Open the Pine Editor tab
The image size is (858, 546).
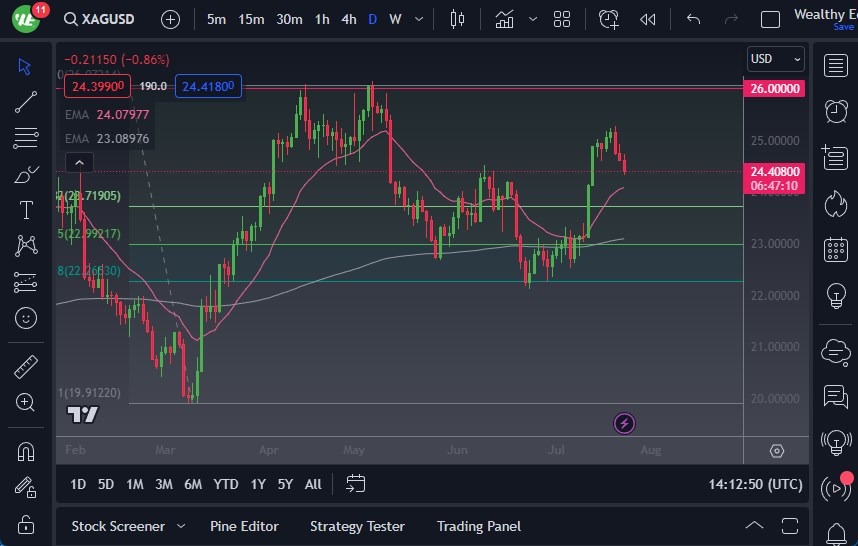click(244, 526)
